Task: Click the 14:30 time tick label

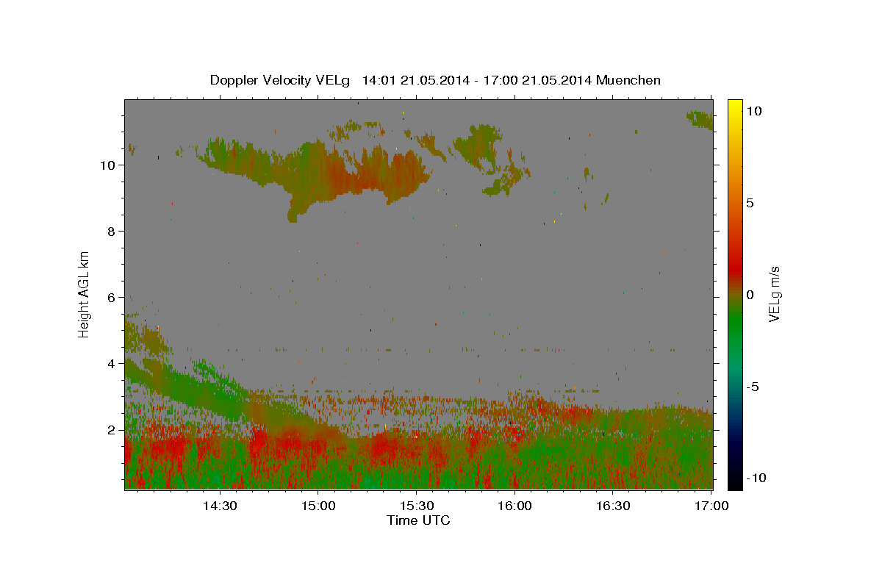Action: pos(219,506)
